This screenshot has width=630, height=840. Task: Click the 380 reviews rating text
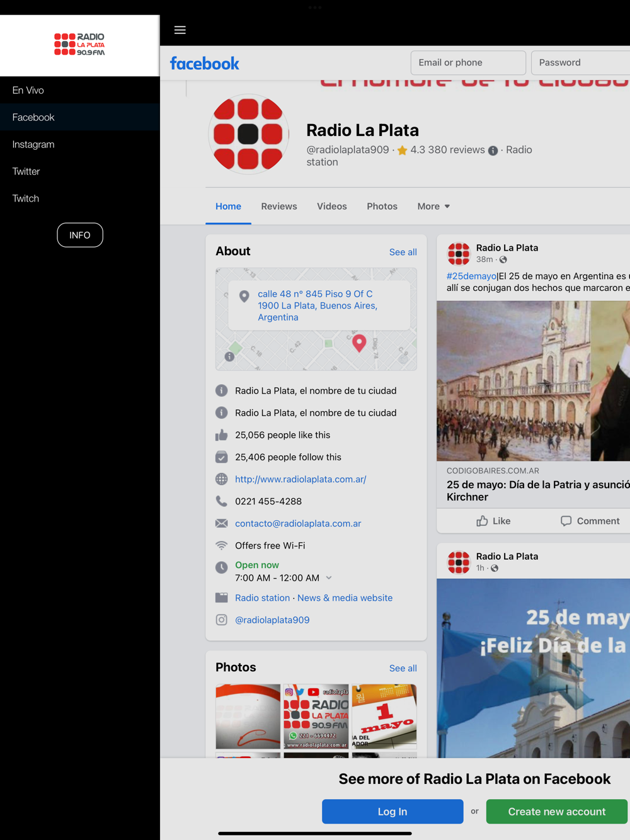point(448,150)
